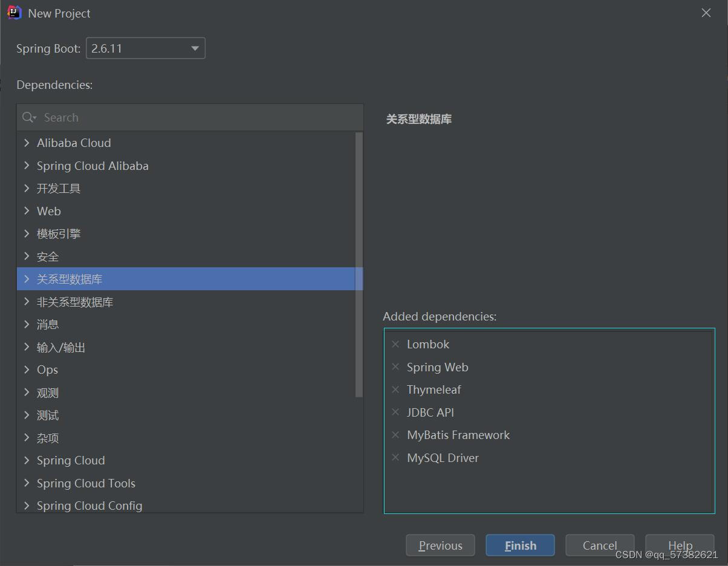Select MySQL Driver in added dependencies
Screen dimensions: 728x566
(x=443, y=458)
